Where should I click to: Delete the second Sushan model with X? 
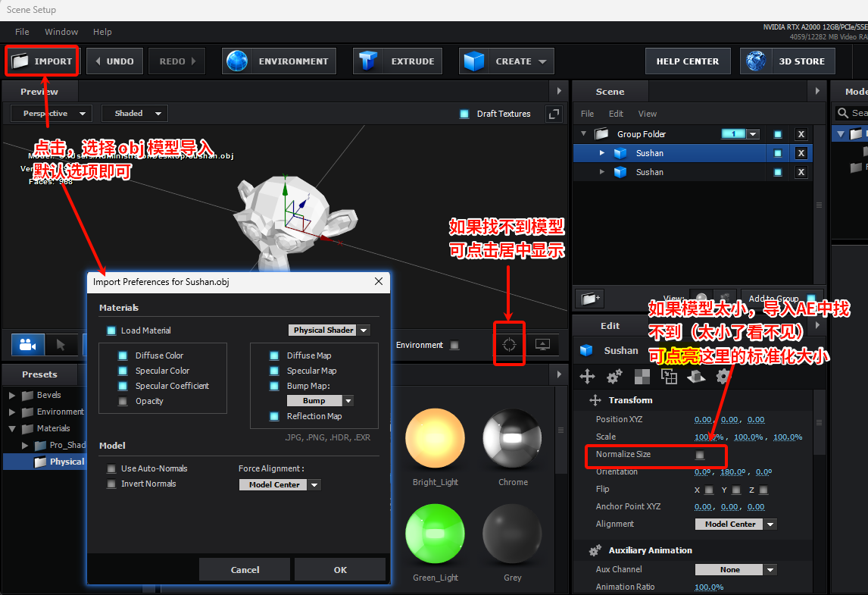[801, 172]
